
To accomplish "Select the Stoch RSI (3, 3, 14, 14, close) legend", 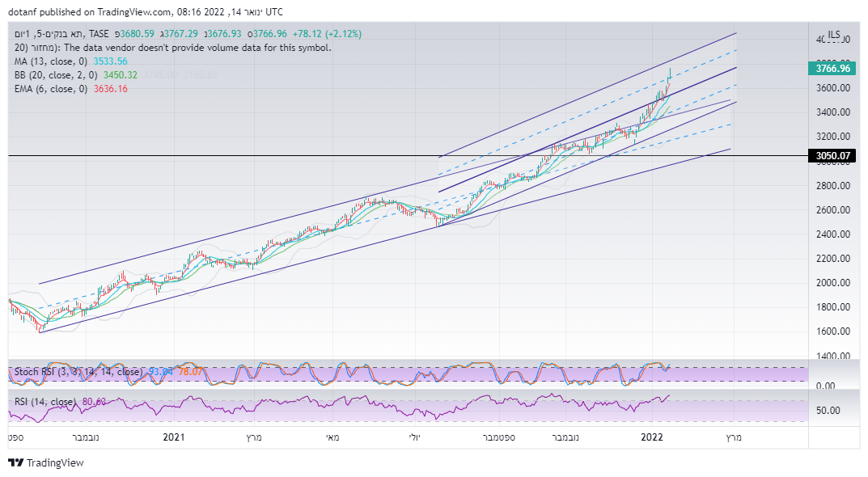I will click(x=78, y=372).
